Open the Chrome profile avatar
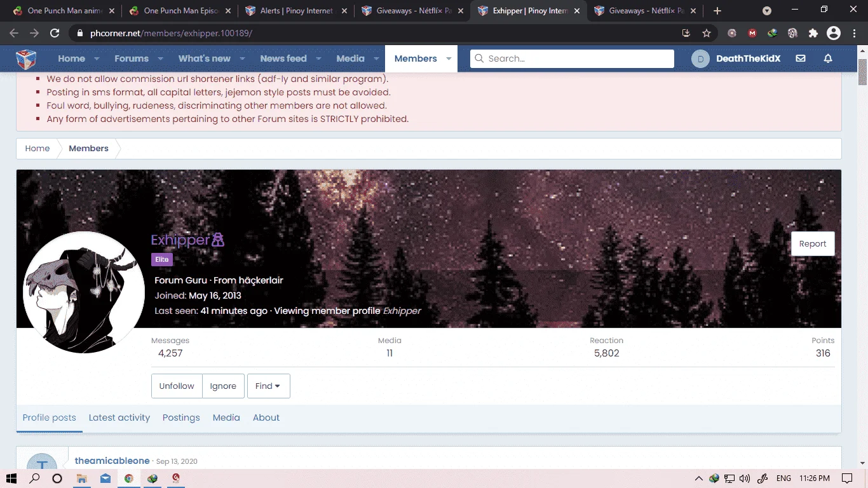 (x=834, y=33)
